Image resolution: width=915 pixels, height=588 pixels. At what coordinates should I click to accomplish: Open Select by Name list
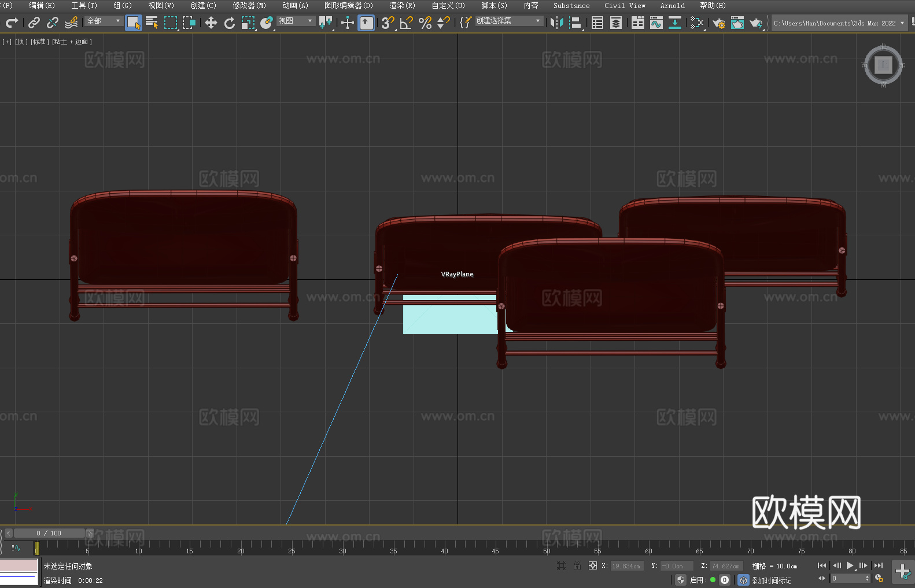pyautogui.click(x=152, y=23)
